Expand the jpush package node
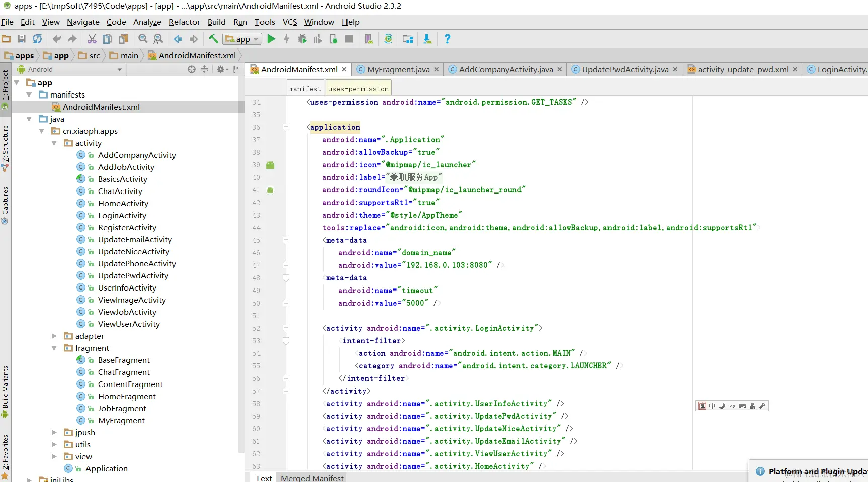 coord(54,432)
